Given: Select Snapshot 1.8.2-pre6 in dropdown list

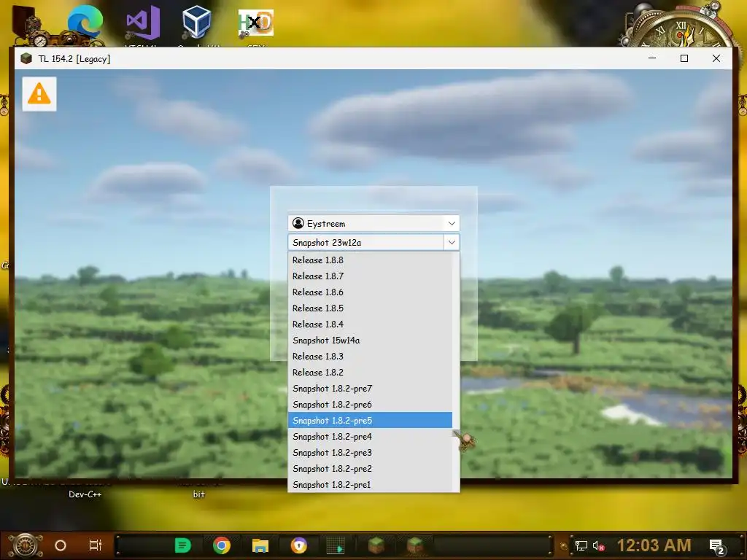Looking at the screenshot, I should pos(370,405).
